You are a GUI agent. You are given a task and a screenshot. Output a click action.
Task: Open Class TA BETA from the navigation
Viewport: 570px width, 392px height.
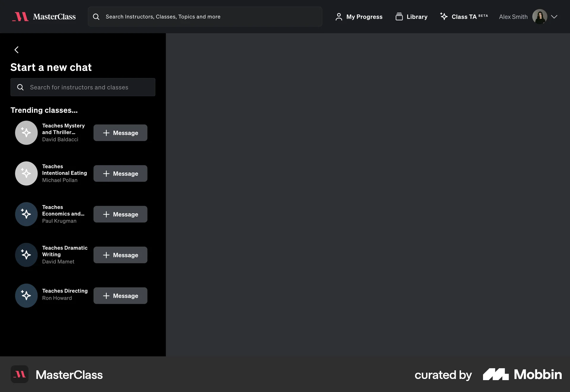[463, 17]
